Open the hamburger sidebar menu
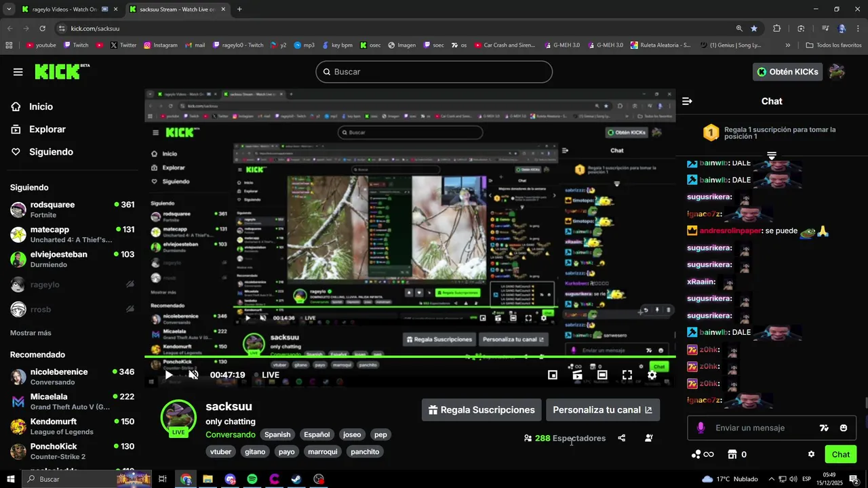The image size is (868, 488). (x=18, y=72)
